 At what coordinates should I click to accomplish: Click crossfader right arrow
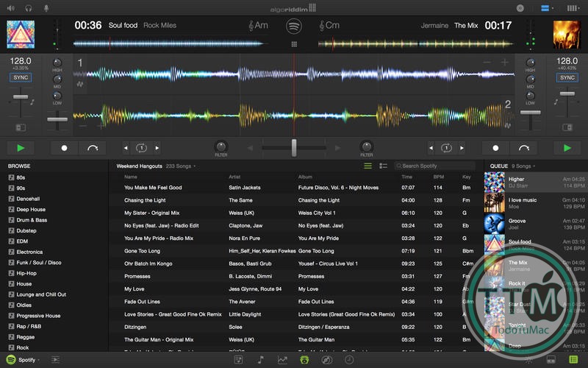point(337,148)
